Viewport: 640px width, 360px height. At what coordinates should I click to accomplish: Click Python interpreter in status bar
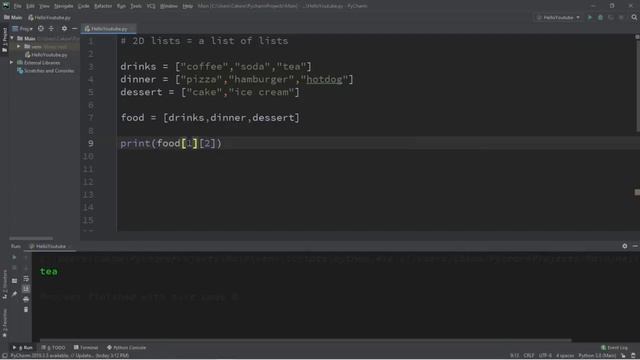click(x=597, y=356)
